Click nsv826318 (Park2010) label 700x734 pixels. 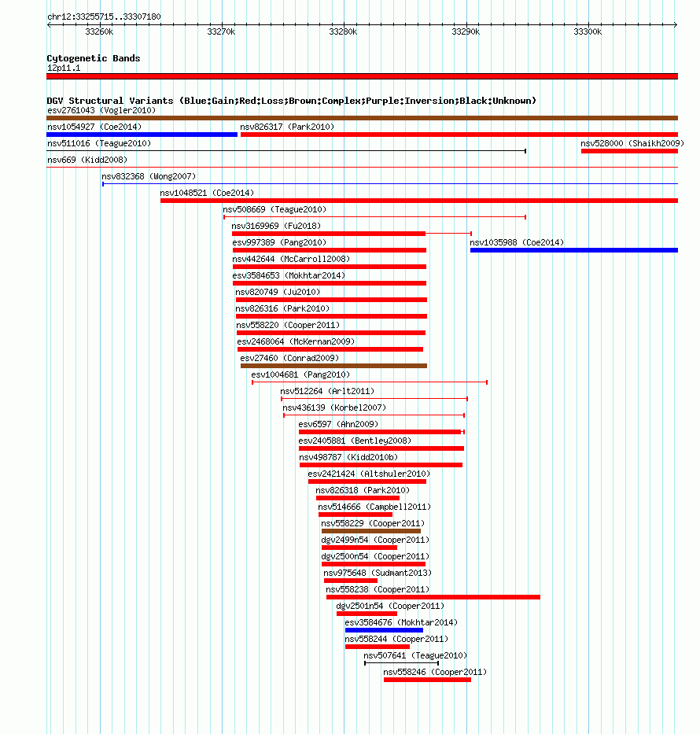[x=363, y=491]
